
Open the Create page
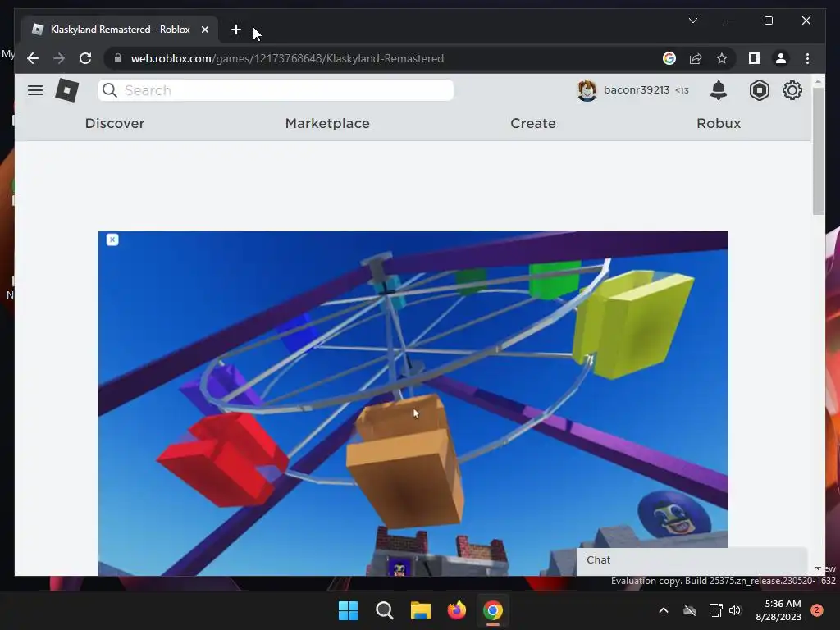pyautogui.click(x=533, y=123)
